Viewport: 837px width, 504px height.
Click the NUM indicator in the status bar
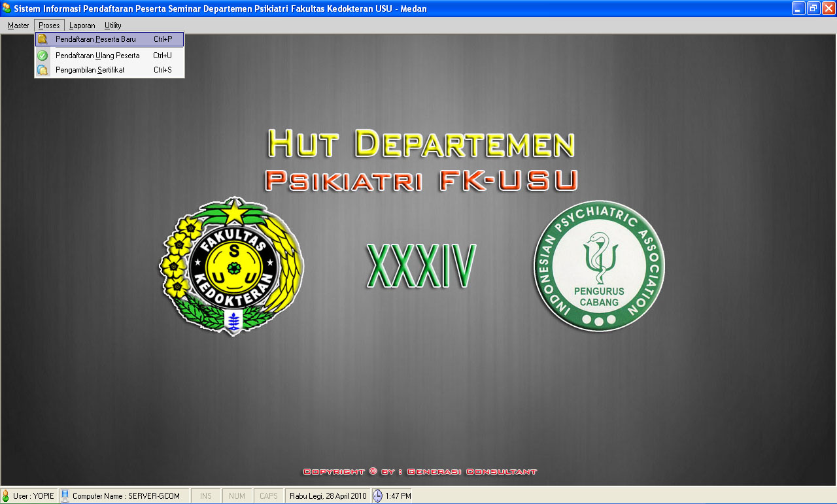[x=237, y=496]
